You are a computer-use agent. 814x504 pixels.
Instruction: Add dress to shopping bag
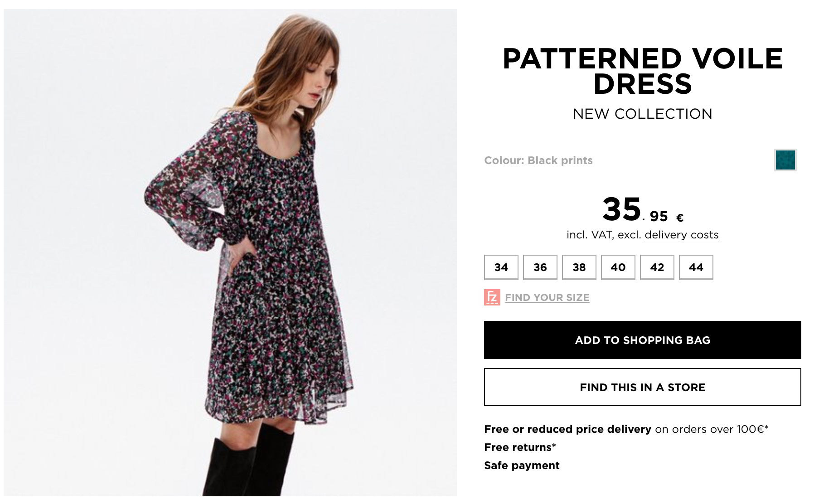click(x=642, y=340)
